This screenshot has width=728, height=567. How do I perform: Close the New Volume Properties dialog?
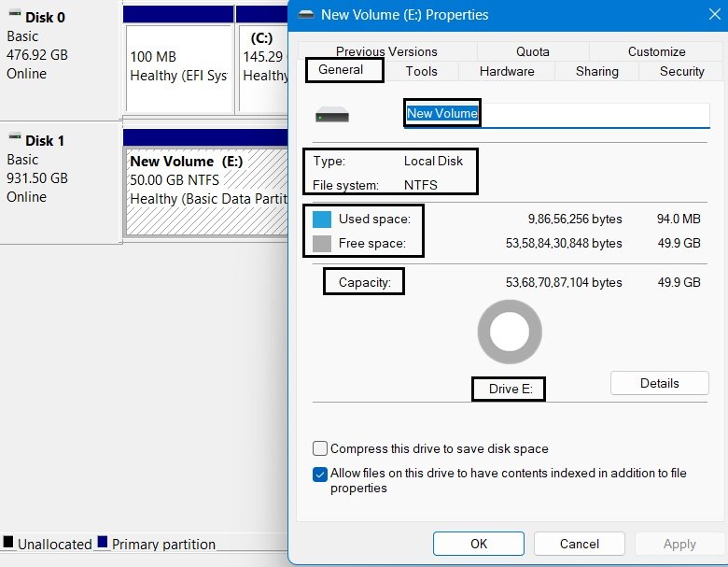(x=715, y=14)
